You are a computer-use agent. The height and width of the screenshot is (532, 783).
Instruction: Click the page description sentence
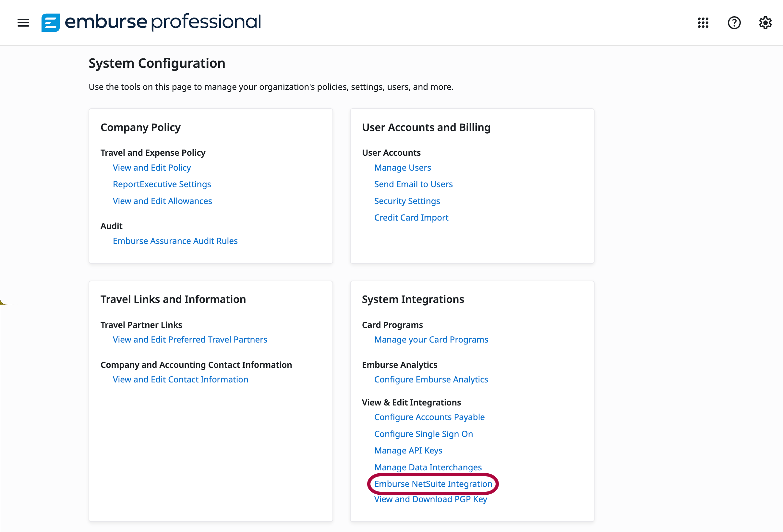(x=271, y=87)
